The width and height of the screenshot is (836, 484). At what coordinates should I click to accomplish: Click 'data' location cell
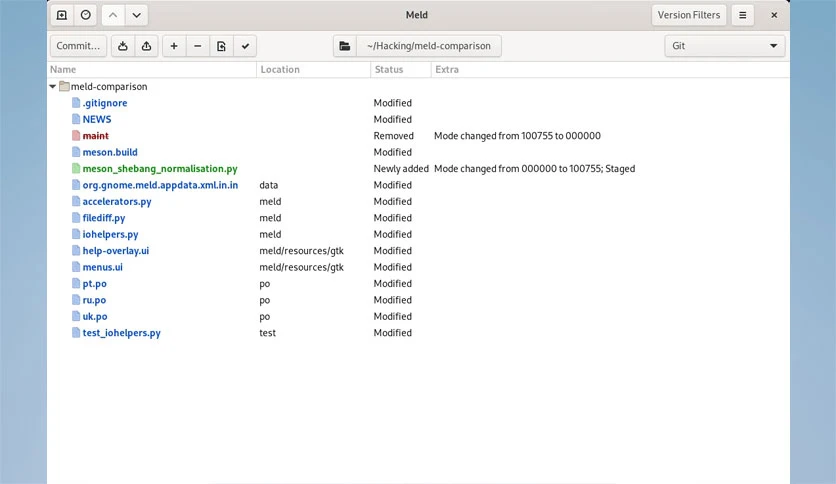[269, 185]
